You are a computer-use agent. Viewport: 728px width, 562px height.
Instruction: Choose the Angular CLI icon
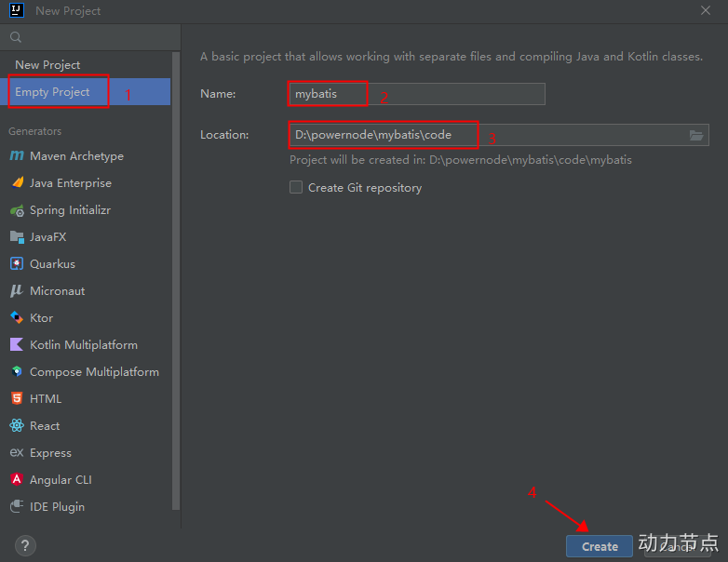[x=17, y=480]
